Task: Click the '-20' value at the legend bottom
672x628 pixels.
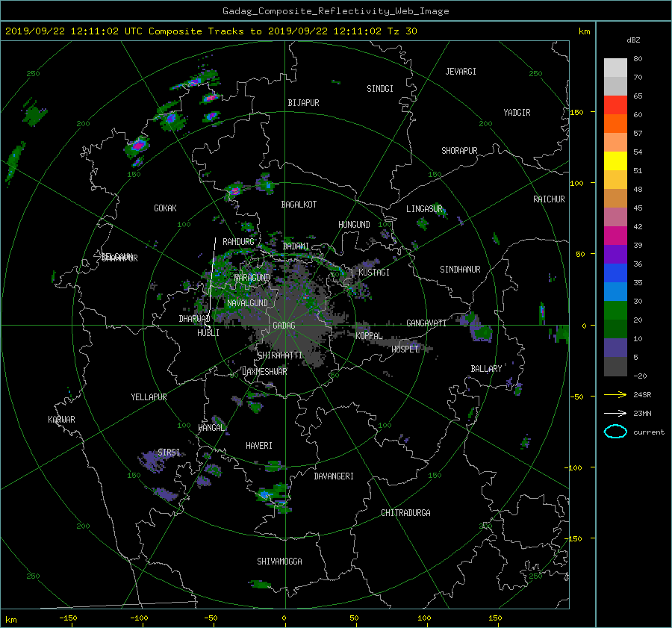Action: [640, 376]
